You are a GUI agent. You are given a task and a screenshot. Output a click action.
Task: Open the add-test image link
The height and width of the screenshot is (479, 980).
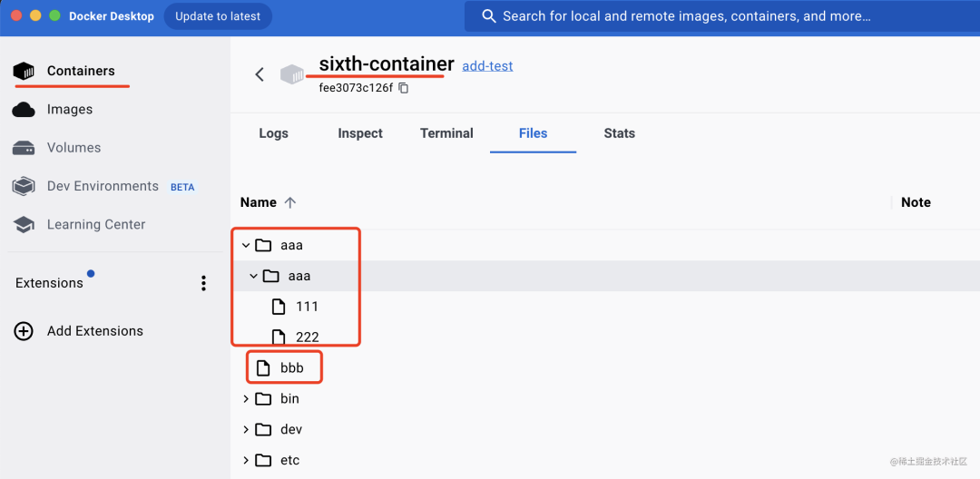pos(487,66)
